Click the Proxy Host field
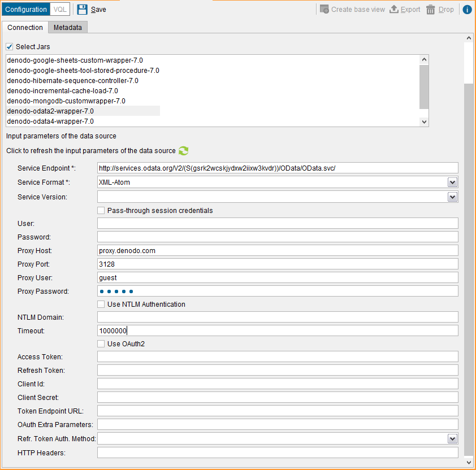The width and height of the screenshot is (476, 470). tap(278, 251)
